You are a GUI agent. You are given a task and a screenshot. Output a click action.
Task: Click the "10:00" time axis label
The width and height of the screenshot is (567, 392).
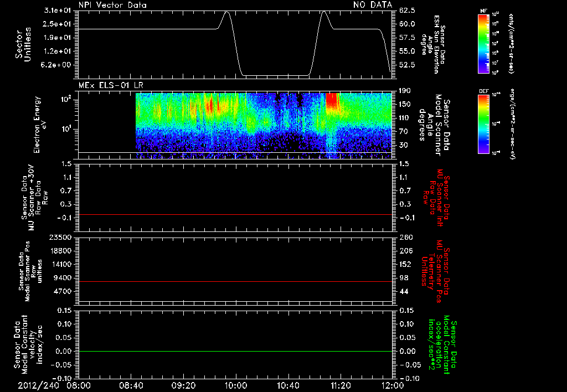[x=236, y=385]
